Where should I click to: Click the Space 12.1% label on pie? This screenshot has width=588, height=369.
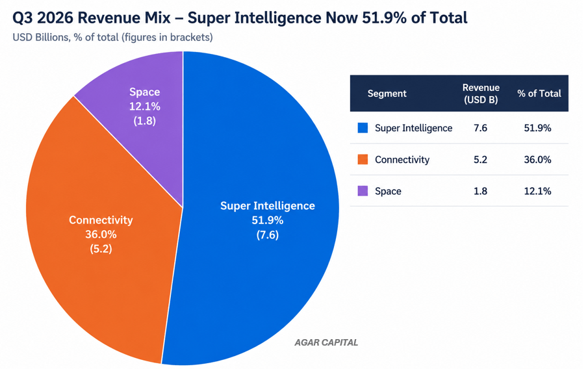(x=145, y=106)
